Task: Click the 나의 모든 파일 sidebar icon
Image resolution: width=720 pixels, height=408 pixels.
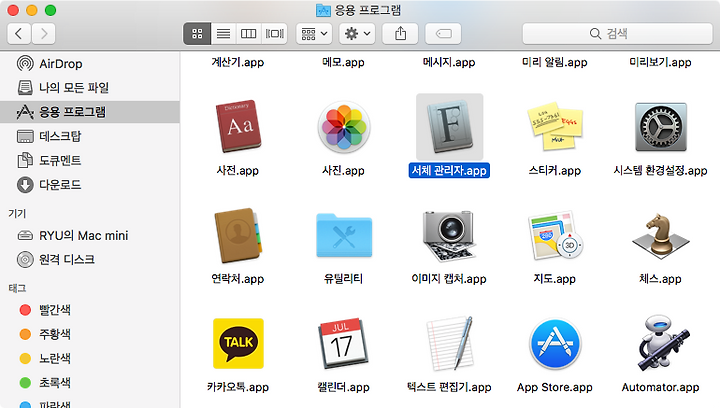Action: (25, 87)
